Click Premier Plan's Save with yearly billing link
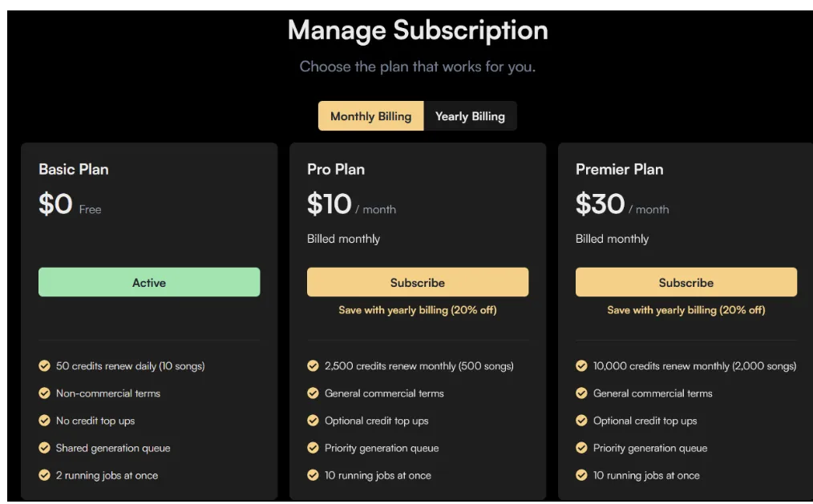This screenshot has height=504, width=813. (686, 310)
